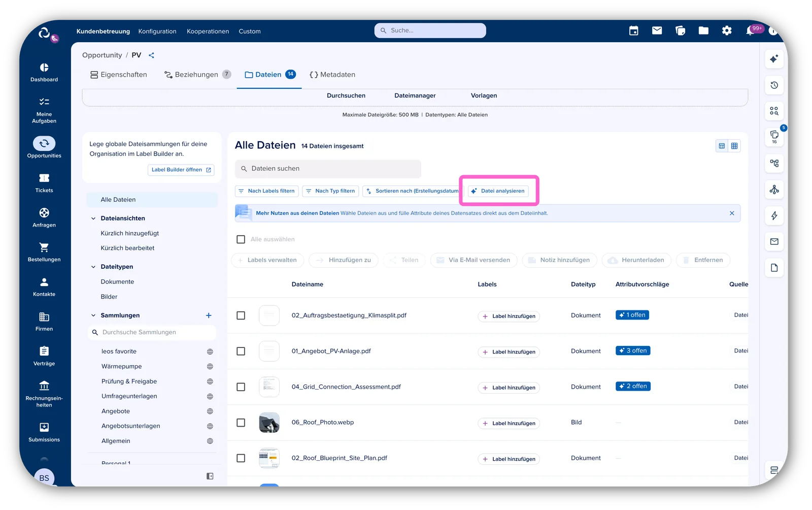The width and height of the screenshot is (812, 510).
Task: Open Kontakte in the sidebar
Action: pos(44,286)
